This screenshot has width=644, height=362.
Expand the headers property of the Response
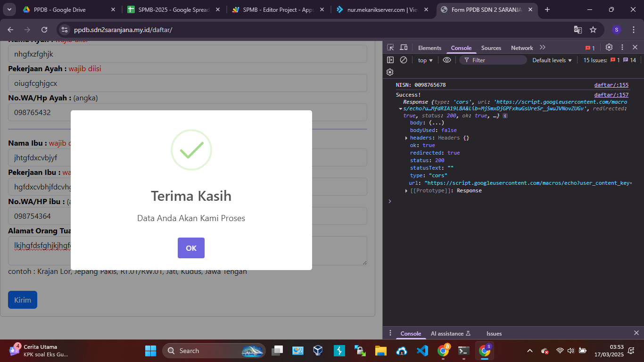(406, 138)
